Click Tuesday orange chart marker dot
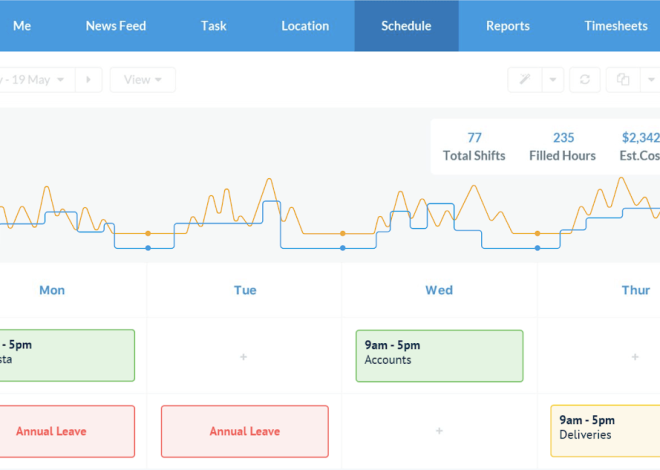 pyautogui.click(x=343, y=233)
